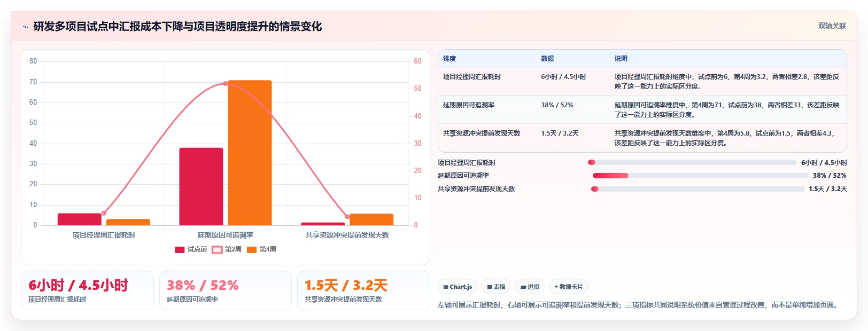The height and width of the screenshot is (331, 868).
Task: Open the 1.5天 / 3.2天 KPI card
Action: (363, 290)
